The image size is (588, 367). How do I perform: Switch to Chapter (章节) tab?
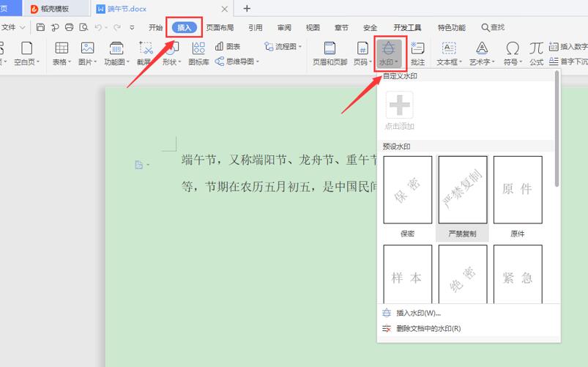(x=341, y=27)
